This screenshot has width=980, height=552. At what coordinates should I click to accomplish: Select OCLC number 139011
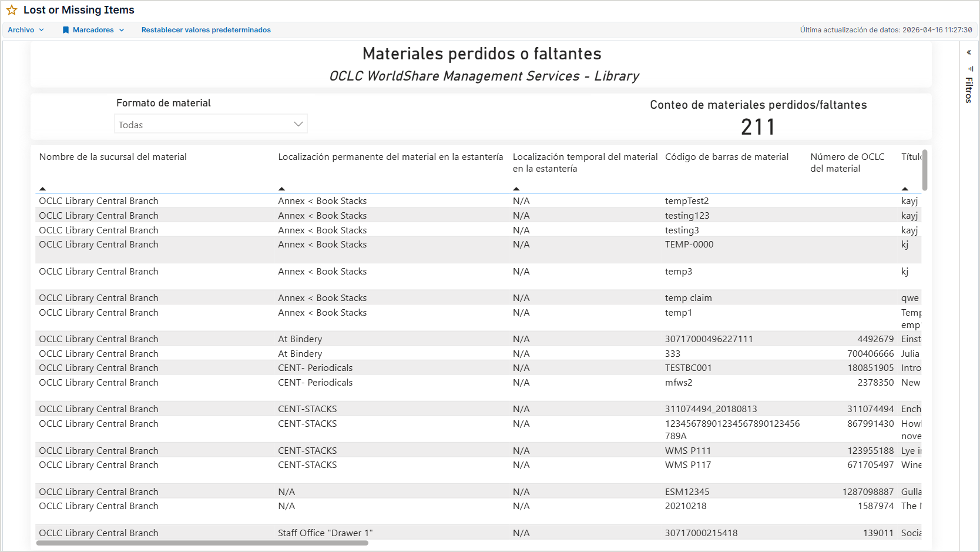point(878,533)
